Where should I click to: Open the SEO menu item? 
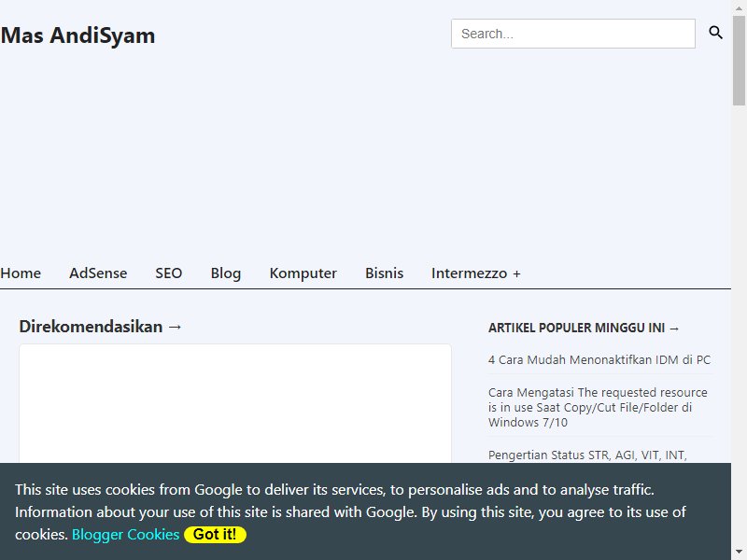pyautogui.click(x=169, y=273)
